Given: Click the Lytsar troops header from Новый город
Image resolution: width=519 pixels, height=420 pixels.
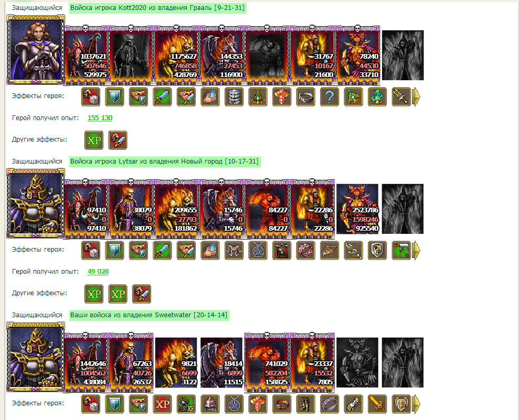Looking at the screenshot, I should click(x=164, y=161).
